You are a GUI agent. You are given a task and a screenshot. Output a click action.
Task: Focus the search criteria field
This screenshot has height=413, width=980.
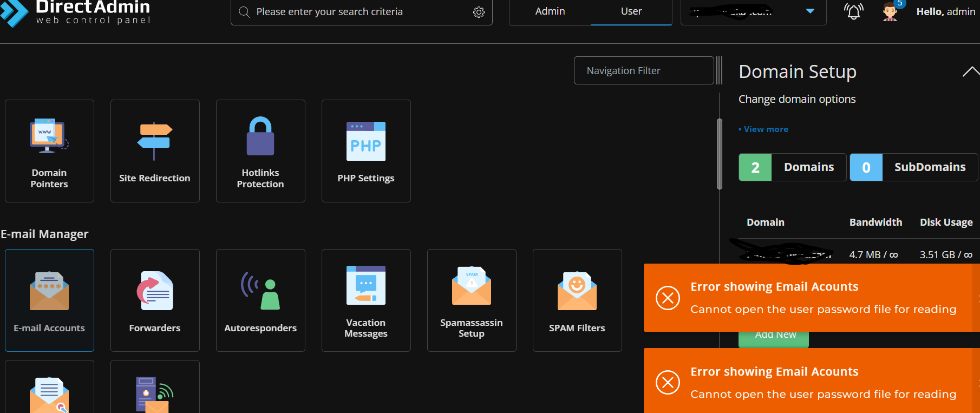click(x=361, y=12)
